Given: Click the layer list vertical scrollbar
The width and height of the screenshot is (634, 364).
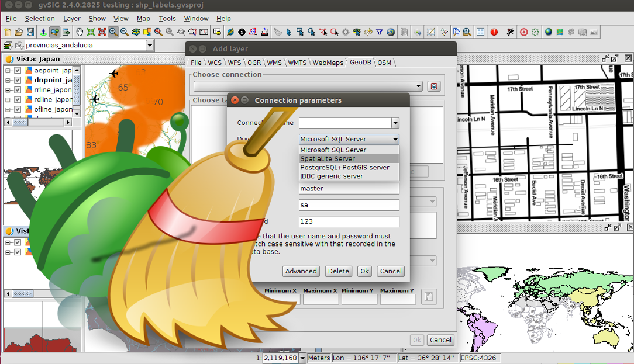Looking at the screenshot, I should [x=77, y=91].
